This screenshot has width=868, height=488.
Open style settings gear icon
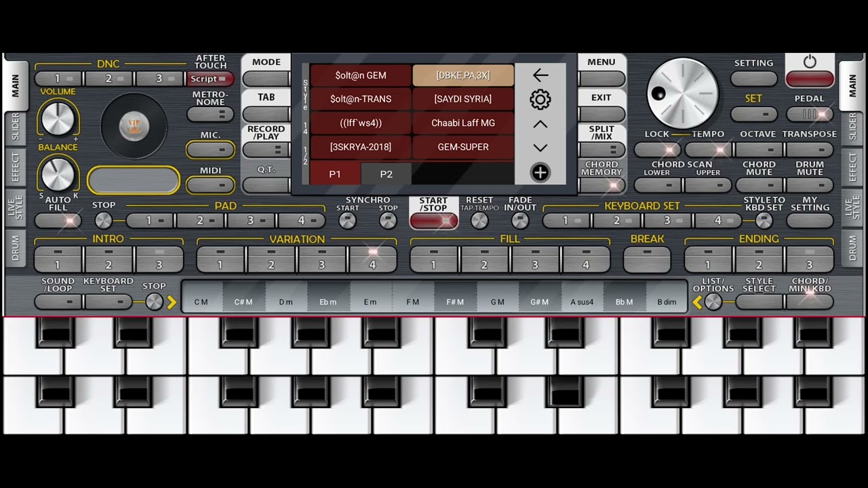coord(540,100)
